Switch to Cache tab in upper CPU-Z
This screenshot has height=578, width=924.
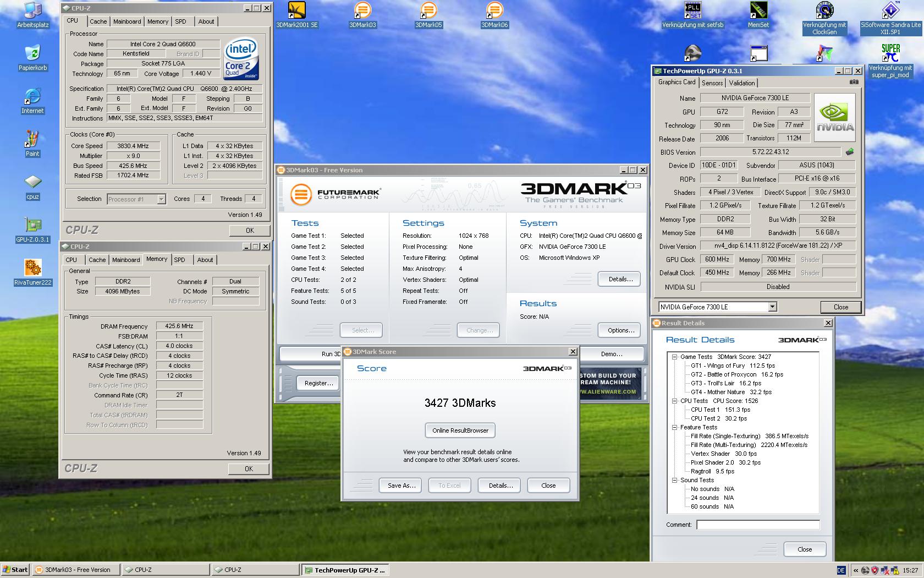(x=98, y=21)
